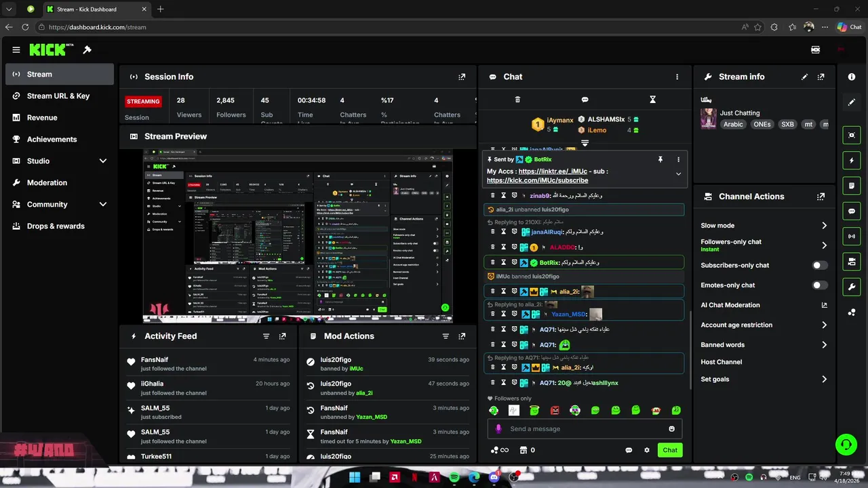
Task: Toggle the broadcast signal widget icon in sidebar
Action: tap(852, 236)
